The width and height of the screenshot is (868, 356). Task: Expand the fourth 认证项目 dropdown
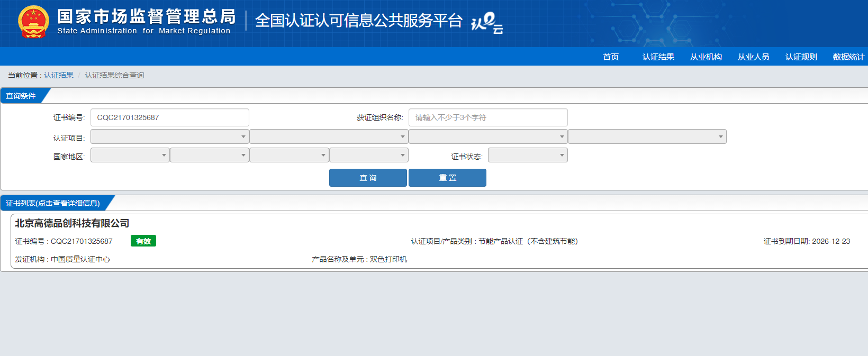[x=647, y=136]
